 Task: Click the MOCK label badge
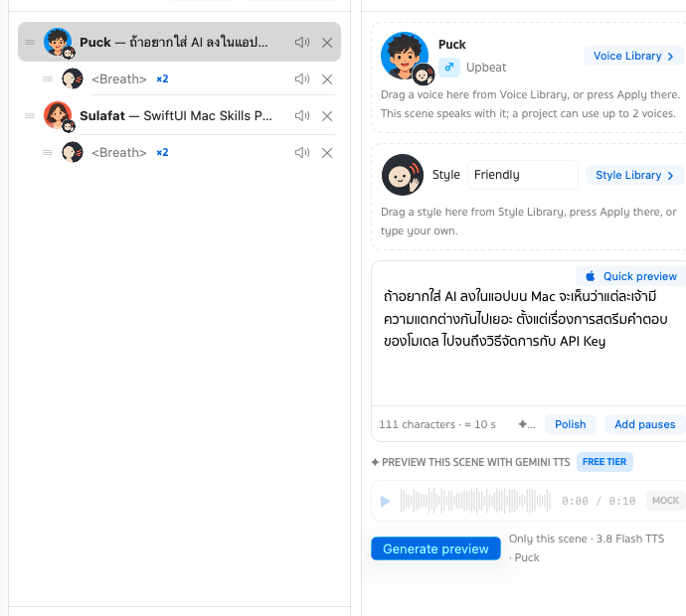tap(665, 501)
